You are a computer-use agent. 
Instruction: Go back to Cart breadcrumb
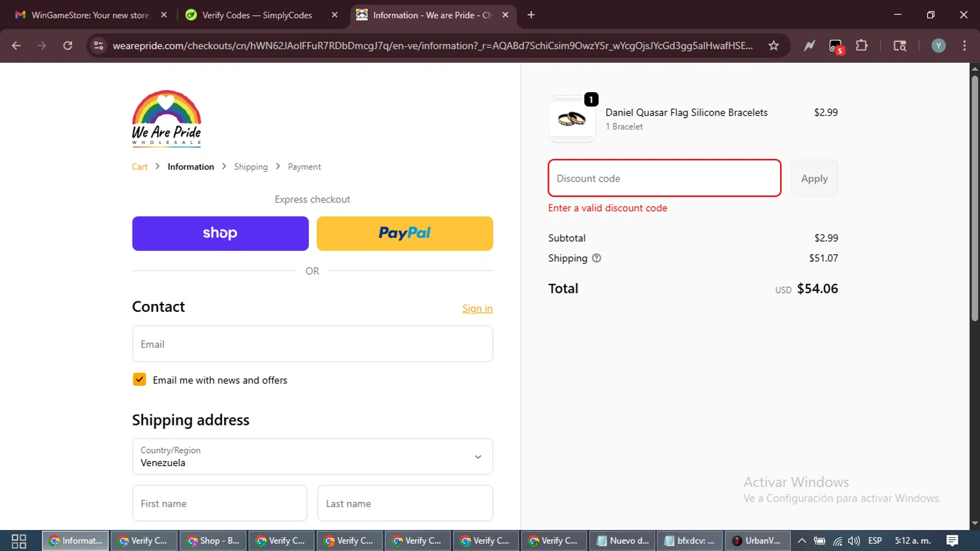point(140,167)
